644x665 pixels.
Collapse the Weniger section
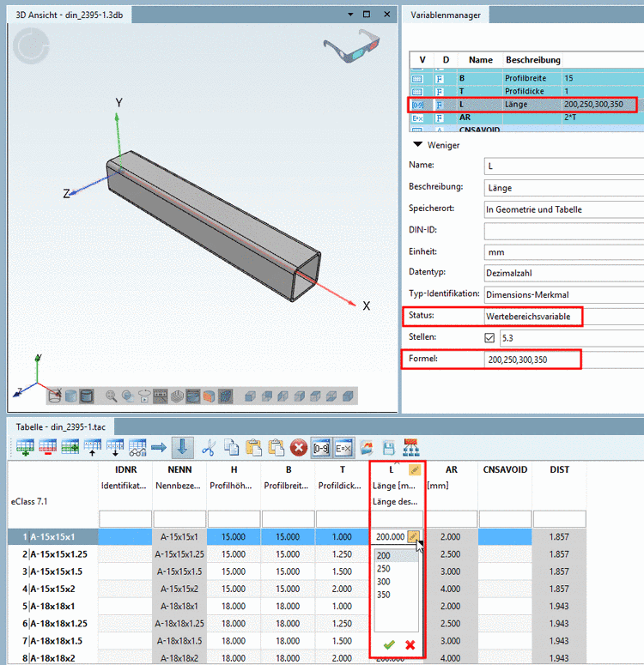pyautogui.click(x=418, y=145)
